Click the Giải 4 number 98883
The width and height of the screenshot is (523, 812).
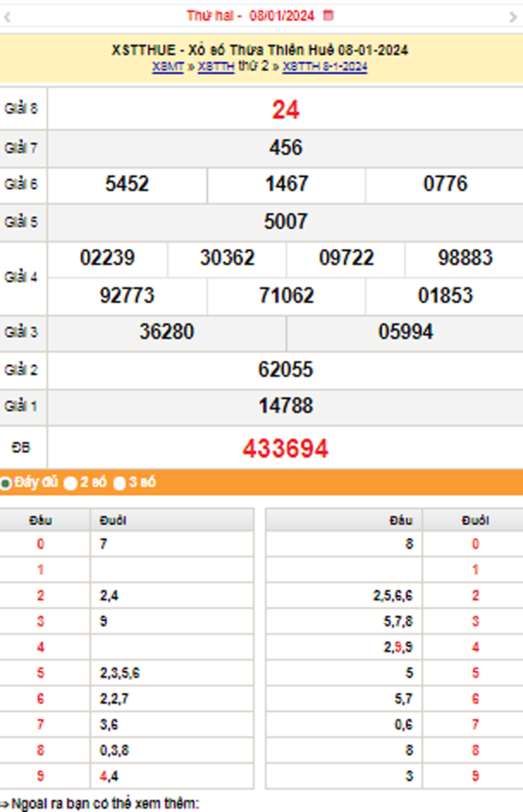click(465, 258)
